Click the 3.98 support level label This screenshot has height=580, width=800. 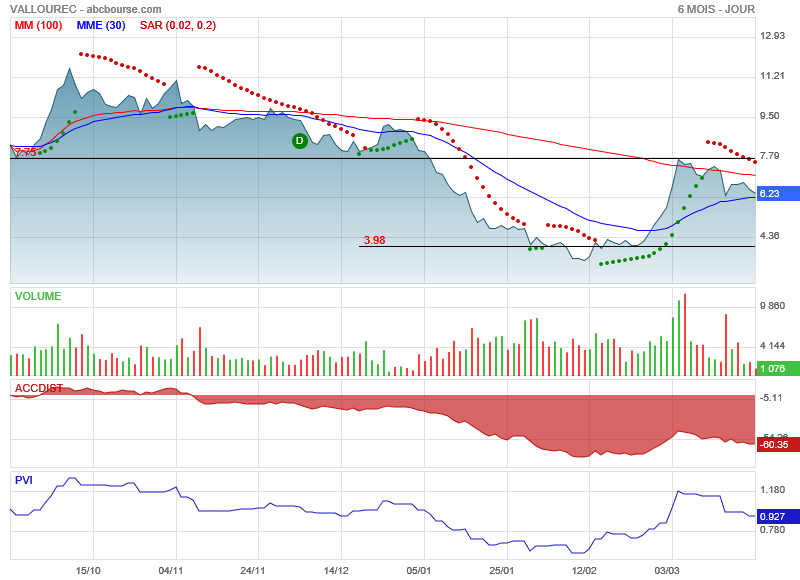374,240
